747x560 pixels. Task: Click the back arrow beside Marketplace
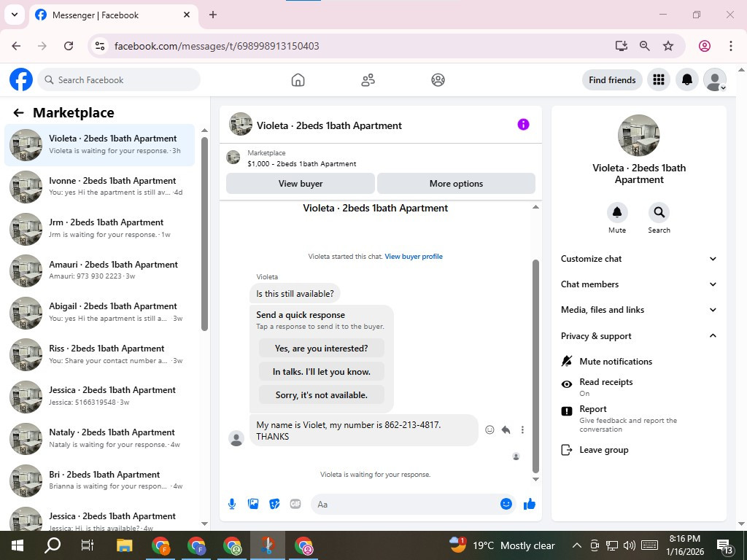point(18,113)
